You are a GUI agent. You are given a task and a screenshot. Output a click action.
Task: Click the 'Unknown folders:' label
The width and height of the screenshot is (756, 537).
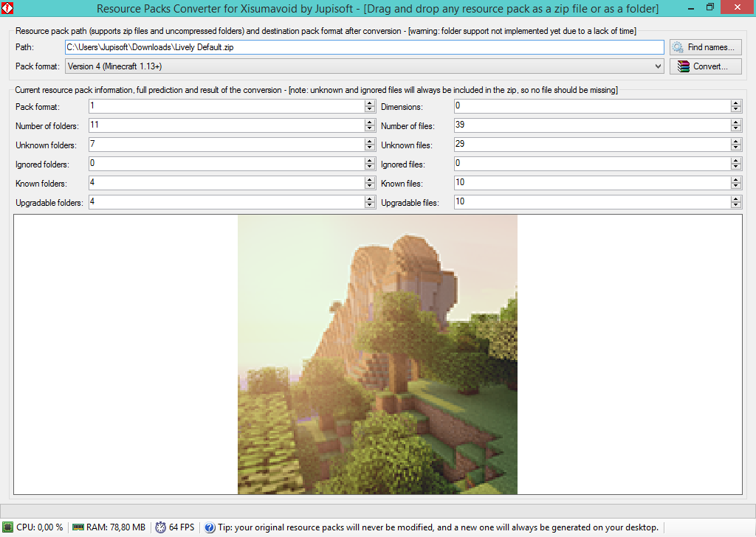tap(46, 145)
